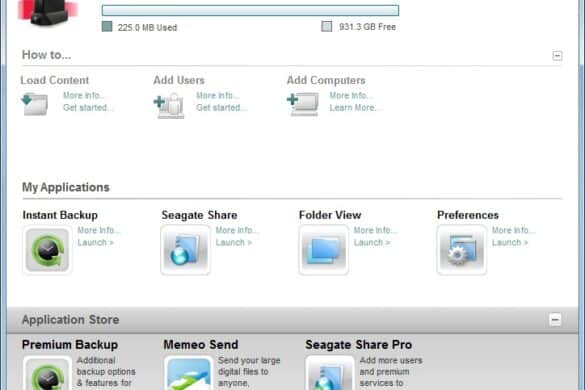This screenshot has height=390, width=585.
Task: Click the Used space color swatch
Action: click(107, 26)
